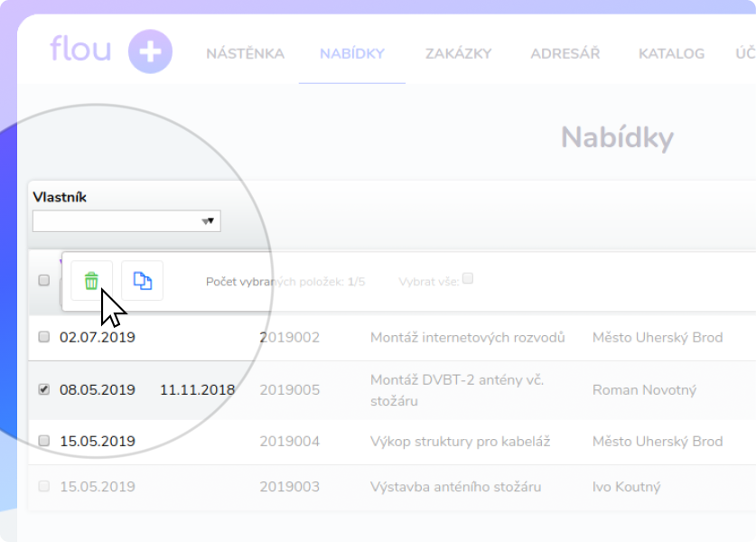This screenshot has height=542, width=756.
Task: Click offer number 2019003
Action: pyautogui.click(x=289, y=487)
